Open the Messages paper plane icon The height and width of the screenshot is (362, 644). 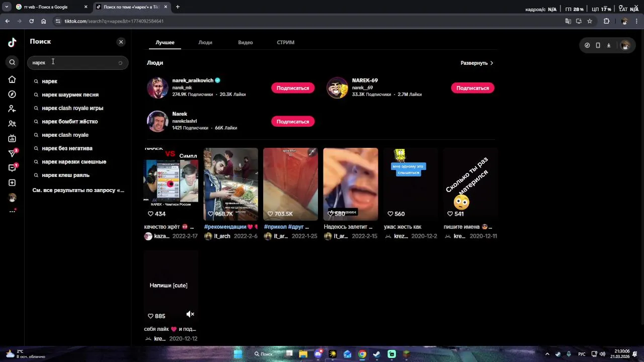click(12, 153)
